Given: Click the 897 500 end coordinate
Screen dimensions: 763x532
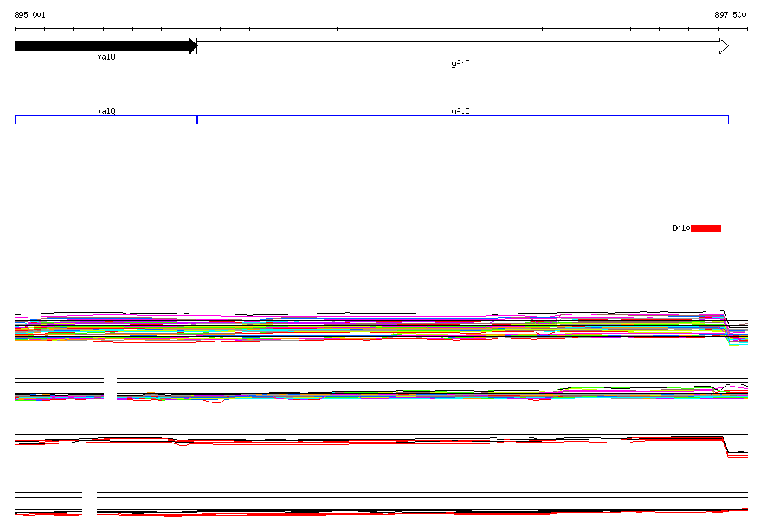Looking at the screenshot, I should point(730,15).
